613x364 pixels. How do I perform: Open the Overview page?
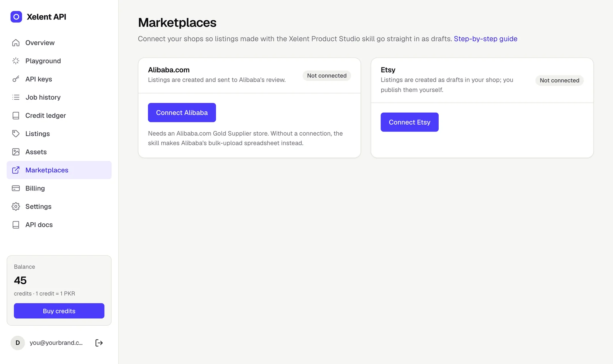tap(59, 43)
